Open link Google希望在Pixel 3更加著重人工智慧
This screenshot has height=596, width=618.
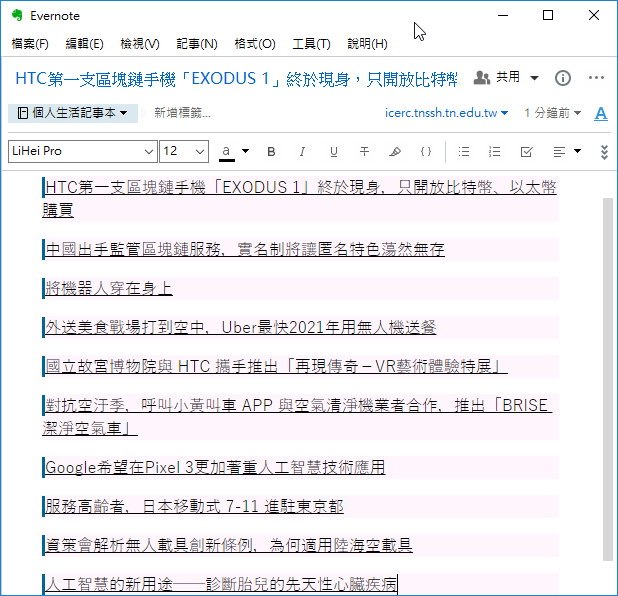click(215, 467)
